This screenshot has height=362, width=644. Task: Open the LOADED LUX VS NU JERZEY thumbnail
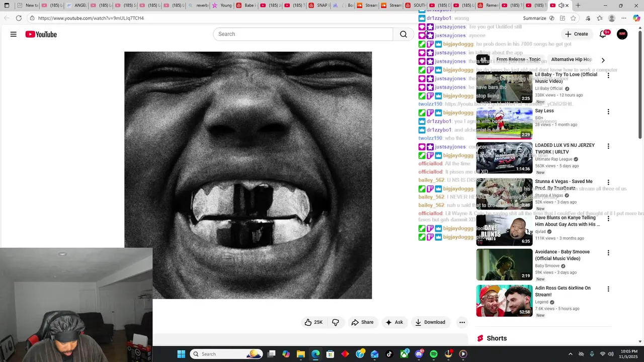(x=504, y=158)
